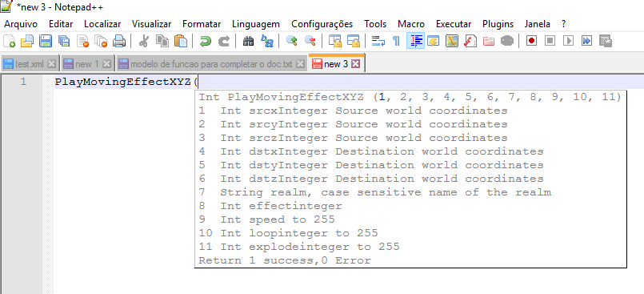Image resolution: width=644 pixels, height=294 pixels.
Task: Toggle word wrap toolbar icon
Action: 378,41
